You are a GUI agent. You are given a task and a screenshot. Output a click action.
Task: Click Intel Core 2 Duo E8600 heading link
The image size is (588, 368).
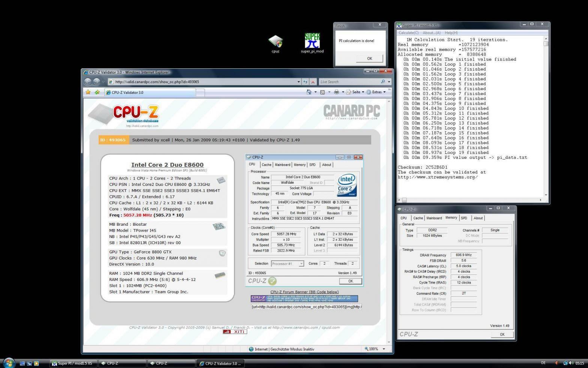(x=167, y=165)
